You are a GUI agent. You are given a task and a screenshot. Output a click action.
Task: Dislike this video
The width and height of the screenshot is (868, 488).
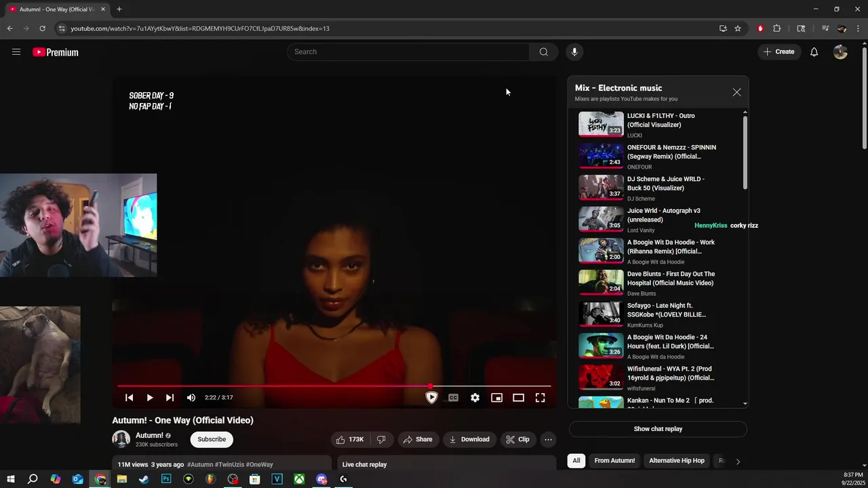pyautogui.click(x=381, y=439)
